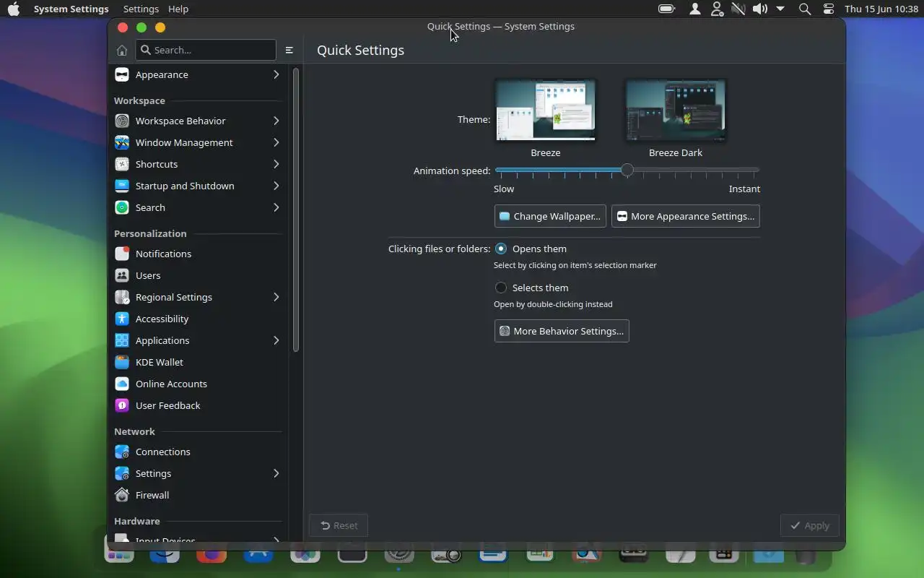
Task: Click the Change Wallpaper button
Action: point(550,216)
